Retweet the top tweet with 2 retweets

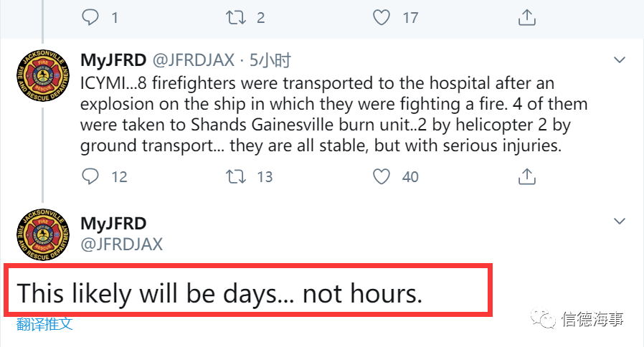[236, 17]
